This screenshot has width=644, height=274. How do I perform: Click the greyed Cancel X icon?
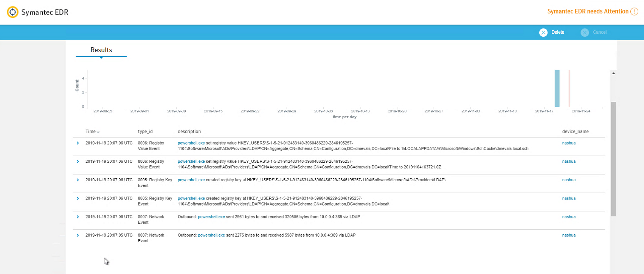point(585,33)
